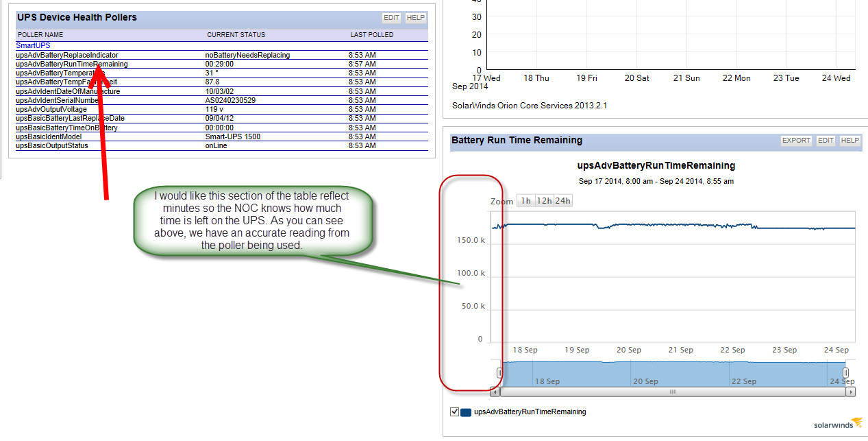The width and height of the screenshot is (868, 441).
Task: Click HELP in UPS Device Health Pollers
Action: pyautogui.click(x=416, y=18)
